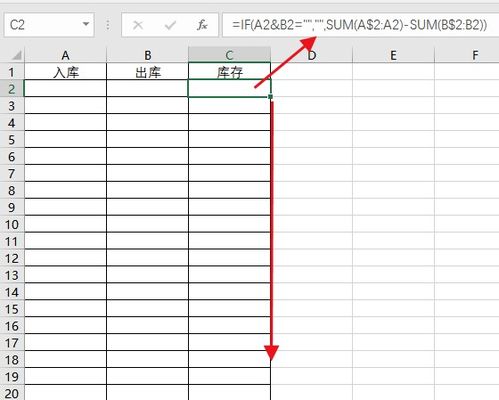
Task: Select column E header
Action: click(393, 55)
